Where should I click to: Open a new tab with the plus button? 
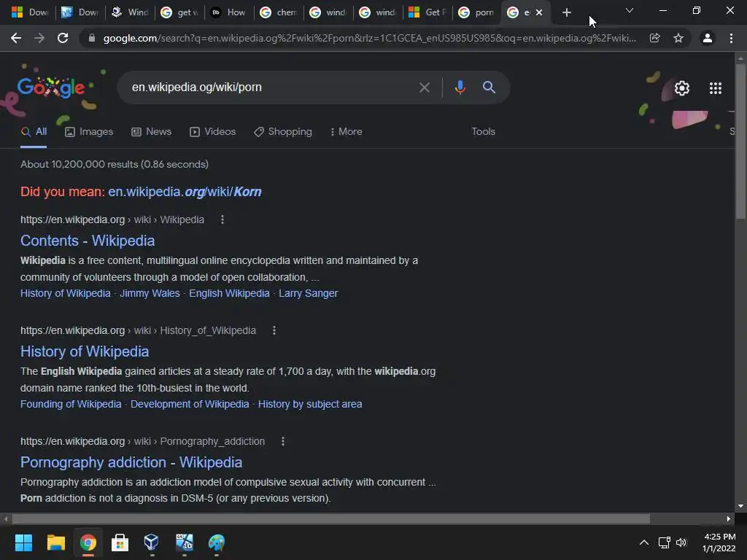click(566, 12)
